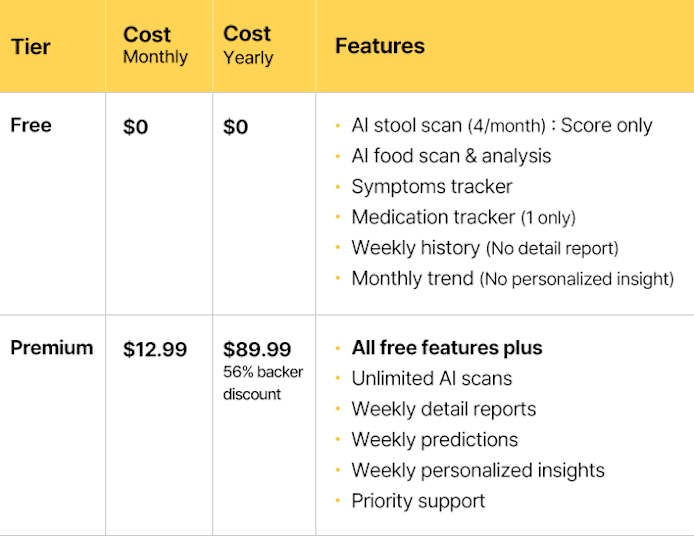Click the 56% backer discount note
Viewport: 694px width, 536px height.
pos(263,383)
